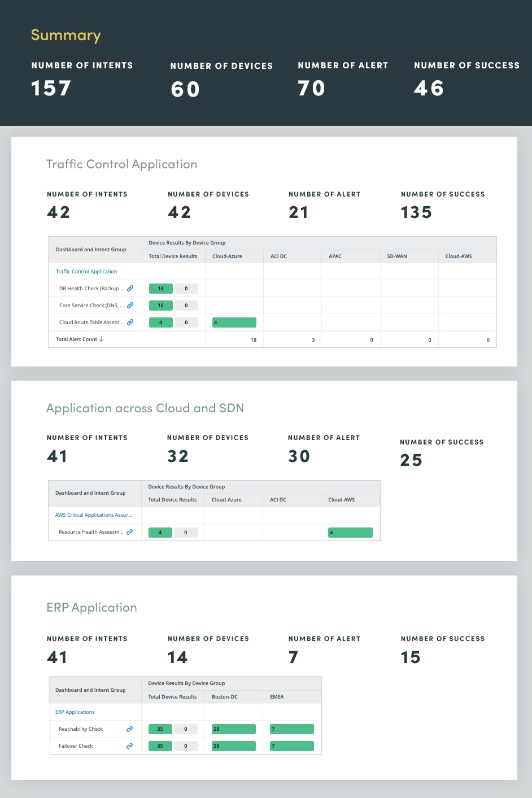The height and width of the screenshot is (798, 532).
Task: Click green 14 bar for DR Health Check
Action: point(160,289)
